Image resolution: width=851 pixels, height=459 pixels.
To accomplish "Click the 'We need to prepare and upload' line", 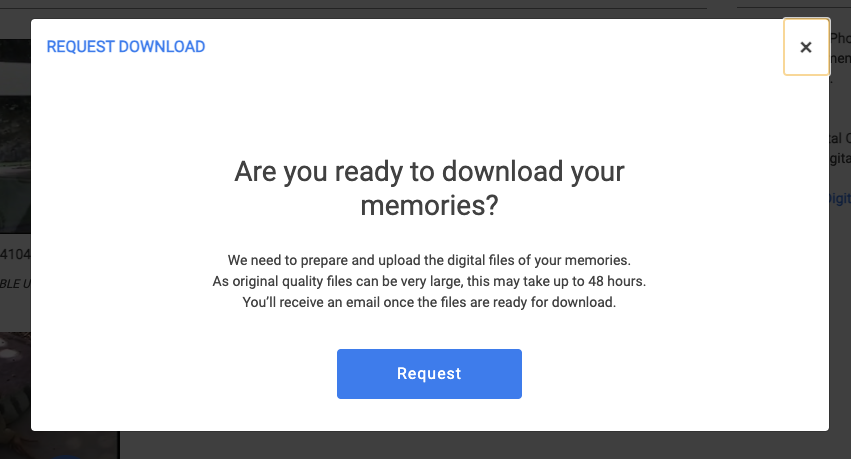I will click(x=429, y=260).
